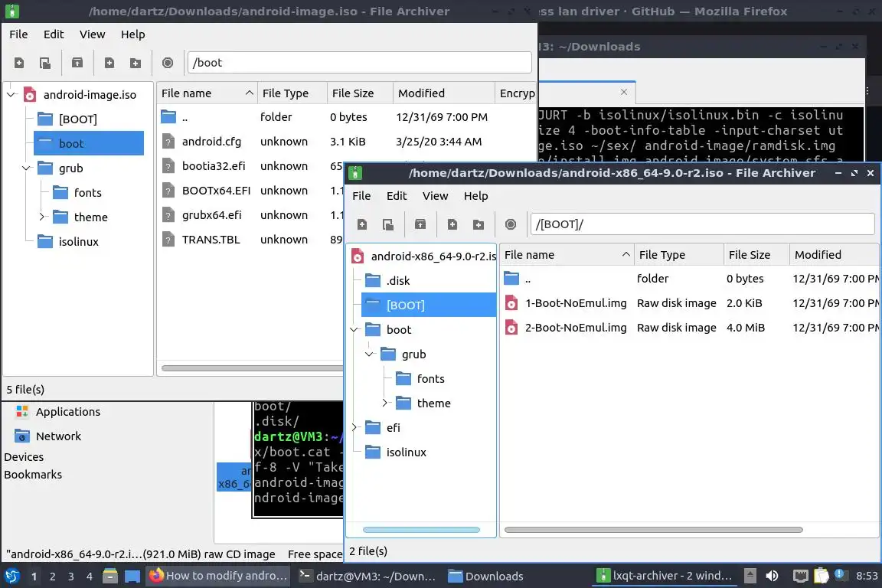Image resolution: width=882 pixels, height=588 pixels.
Task: Click the /[BOOT]/ path input field
Action: [x=702, y=224]
